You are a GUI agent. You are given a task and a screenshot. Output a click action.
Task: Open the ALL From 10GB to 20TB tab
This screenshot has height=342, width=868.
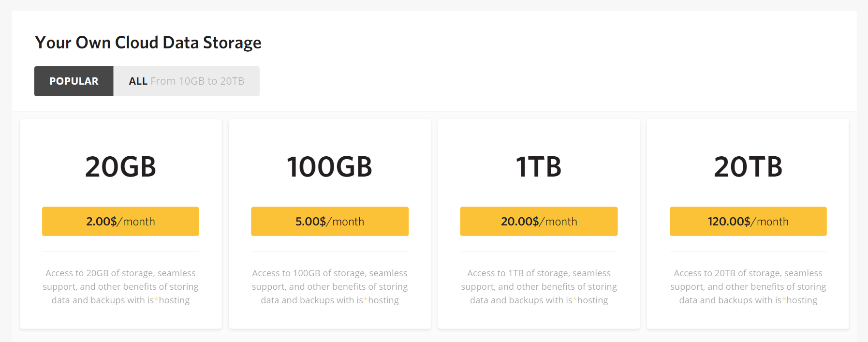[x=186, y=81]
